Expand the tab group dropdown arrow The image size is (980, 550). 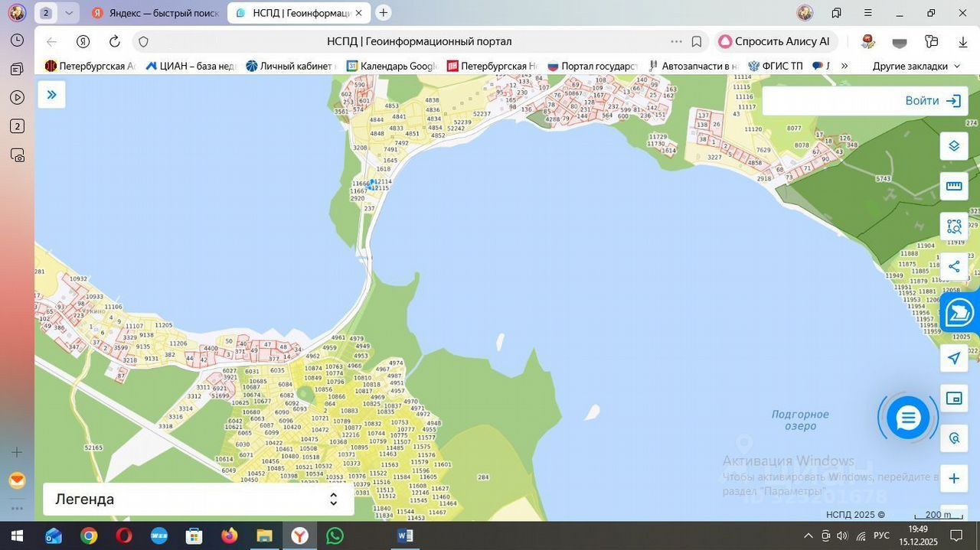coord(70,13)
